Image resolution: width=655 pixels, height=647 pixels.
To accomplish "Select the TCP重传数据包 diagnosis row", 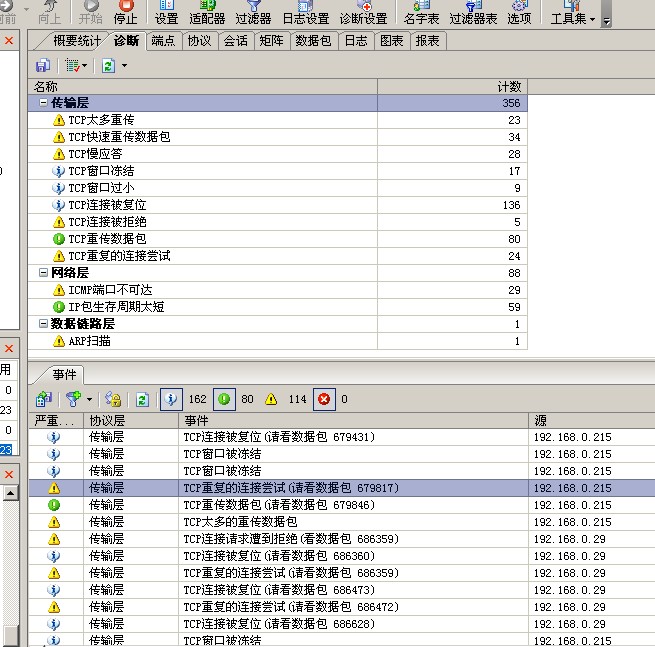I will point(278,239).
